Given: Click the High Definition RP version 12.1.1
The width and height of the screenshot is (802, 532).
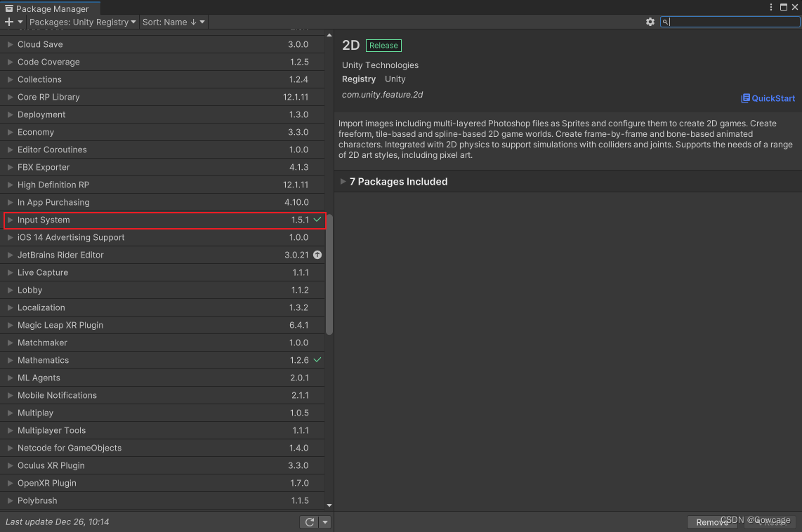Looking at the screenshot, I should coord(296,185).
